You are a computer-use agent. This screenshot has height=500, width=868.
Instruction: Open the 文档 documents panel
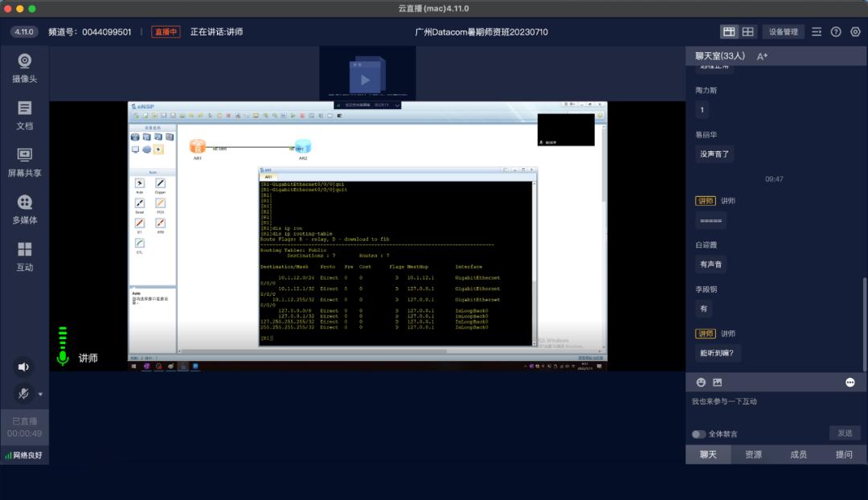(24, 114)
